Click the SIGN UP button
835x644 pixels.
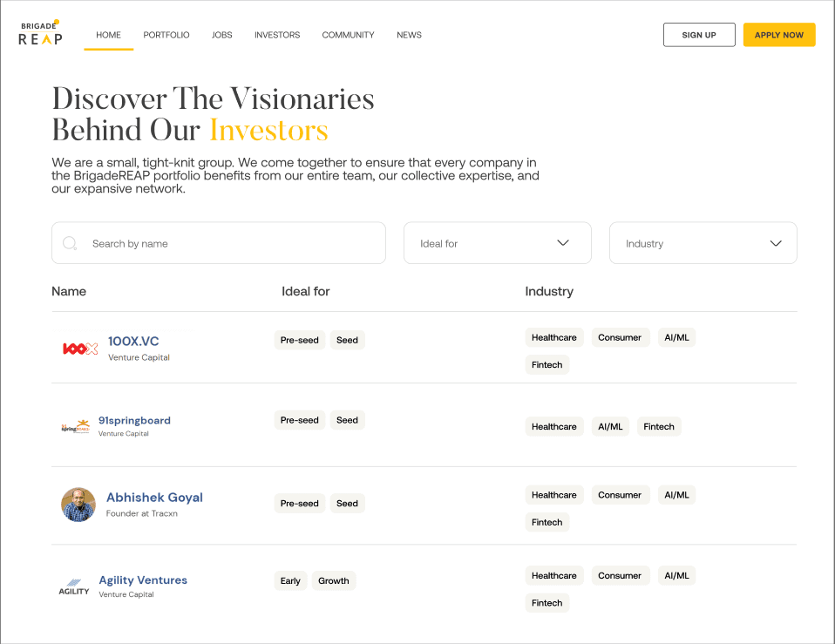click(x=699, y=35)
